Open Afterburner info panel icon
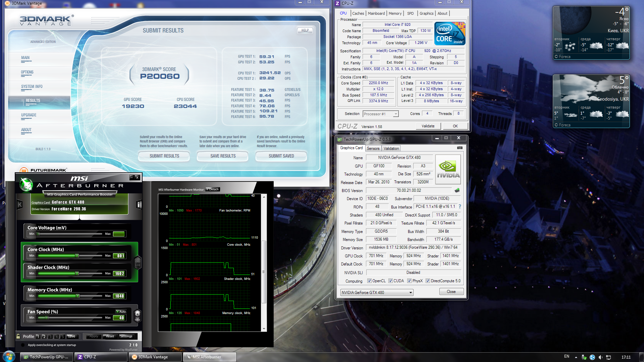This screenshot has width=644, height=362. click(x=139, y=204)
